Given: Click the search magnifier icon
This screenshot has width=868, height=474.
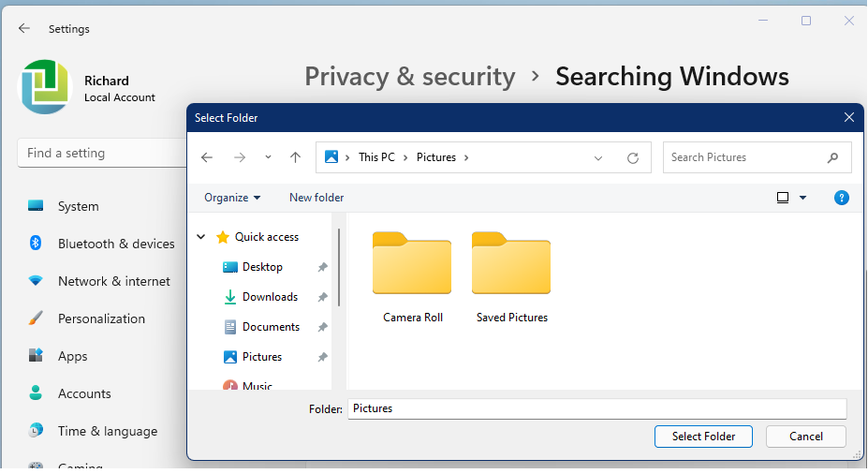Looking at the screenshot, I should (x=832, y=157).
